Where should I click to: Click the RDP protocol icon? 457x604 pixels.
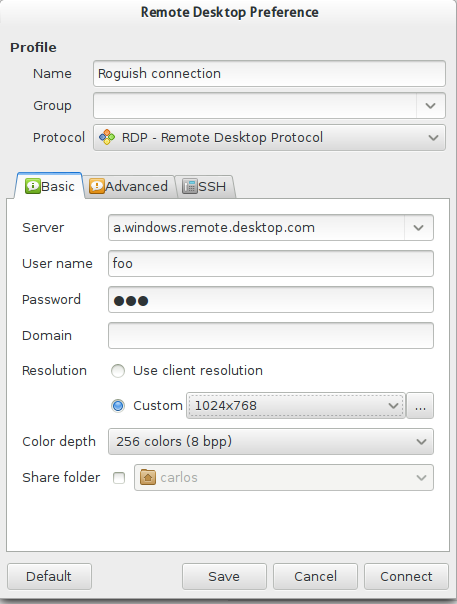[x=107, y=137]
